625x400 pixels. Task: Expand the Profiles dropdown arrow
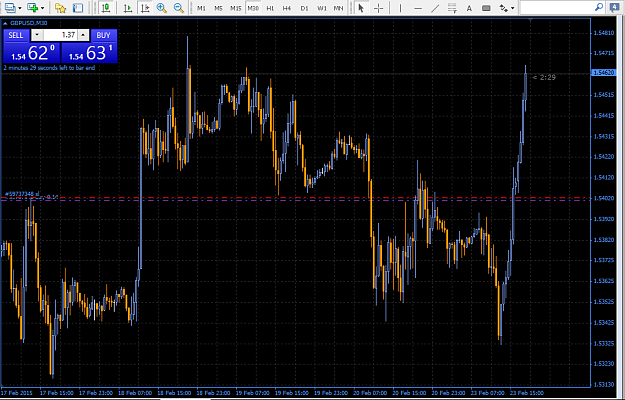(19, 8)
